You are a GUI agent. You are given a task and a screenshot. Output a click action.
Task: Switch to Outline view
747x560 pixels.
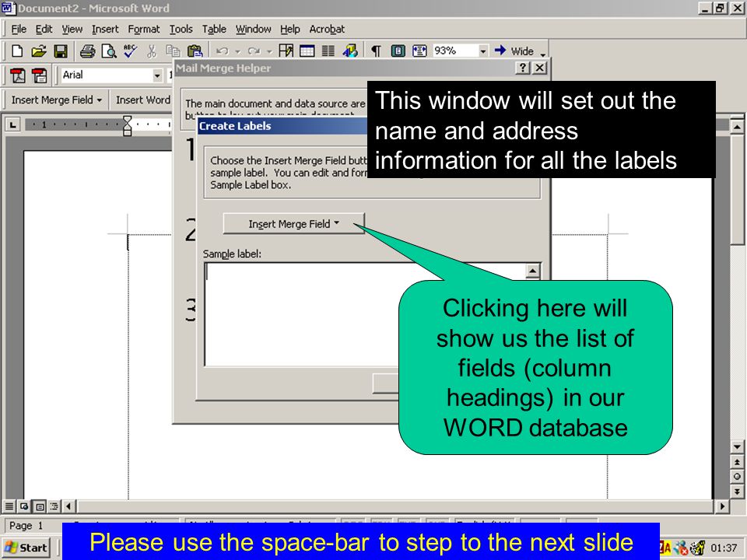tap(54, 506)
